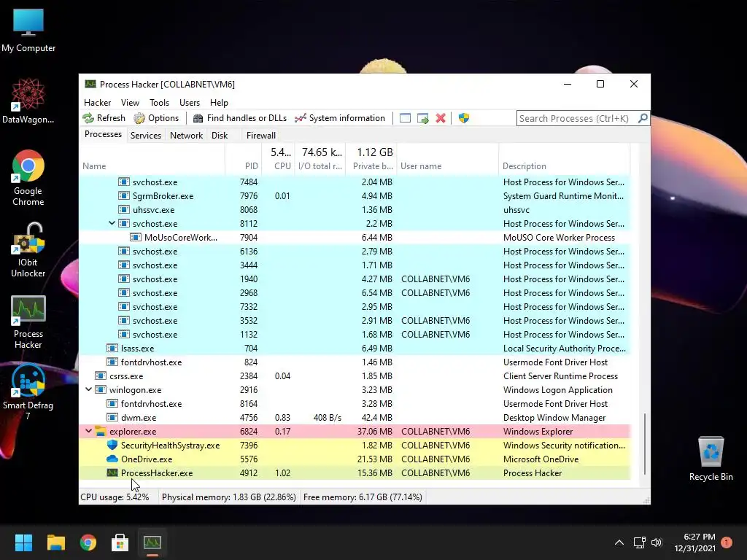This screenshot has height=560, width=747.
Task: Select the SecurityHealthSystray.exe shield icon
Action: [112, 445]
